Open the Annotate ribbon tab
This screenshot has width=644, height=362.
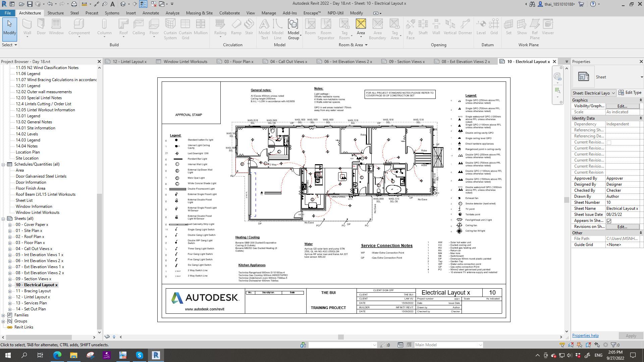(151, 13)
